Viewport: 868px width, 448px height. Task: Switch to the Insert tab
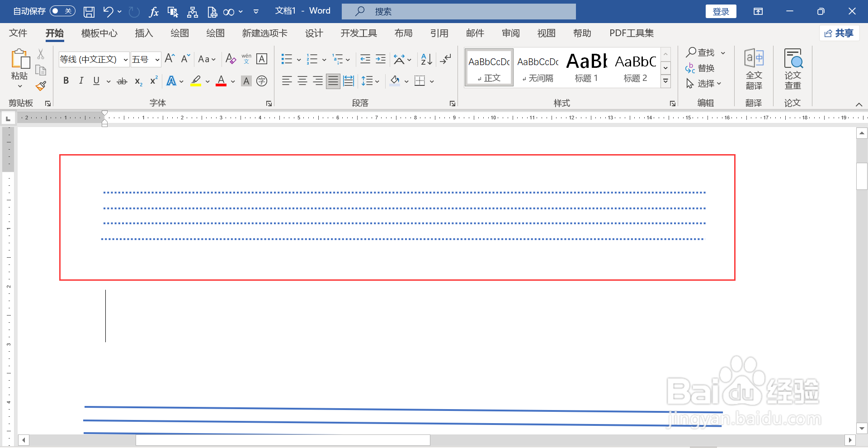[144, 33]
